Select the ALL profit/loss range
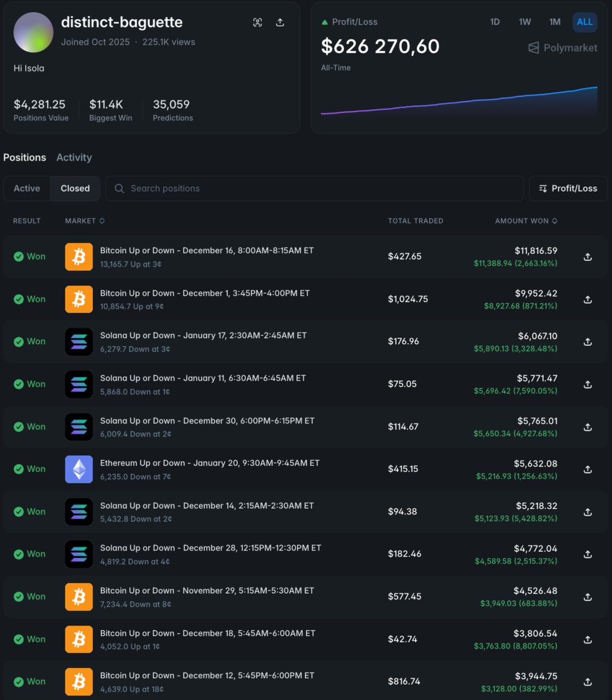 [x=585, y=22]
